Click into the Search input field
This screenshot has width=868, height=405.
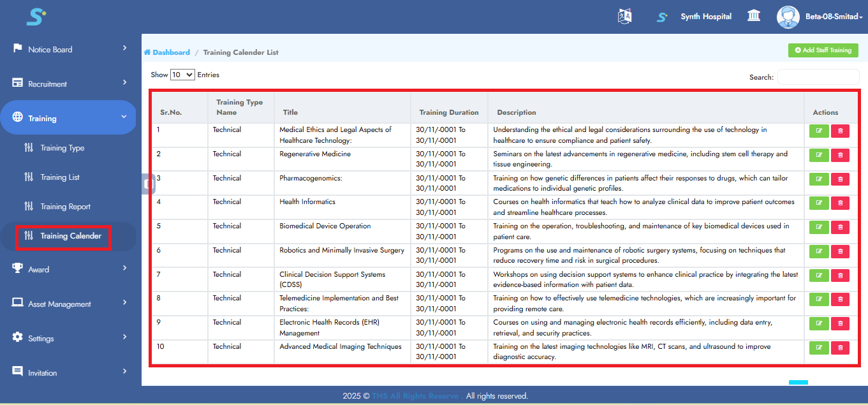(818, 77)
